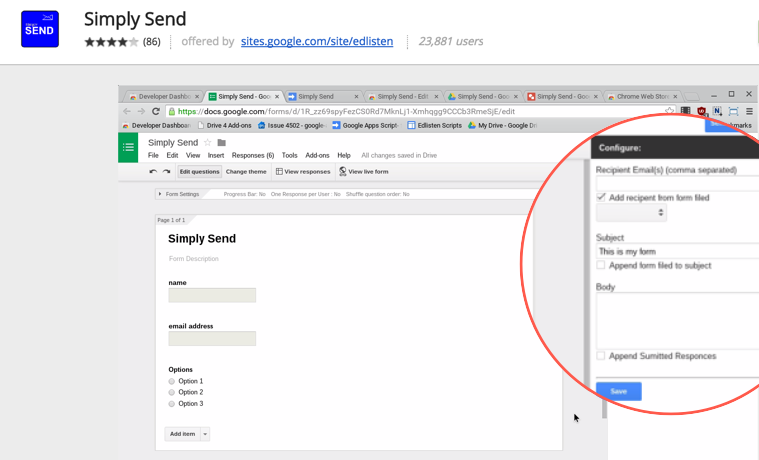Image resolution: width=759 pixels, height=460 pixels.
Task: Click the move-to-folder icon
Action: (x=222, y=142)
